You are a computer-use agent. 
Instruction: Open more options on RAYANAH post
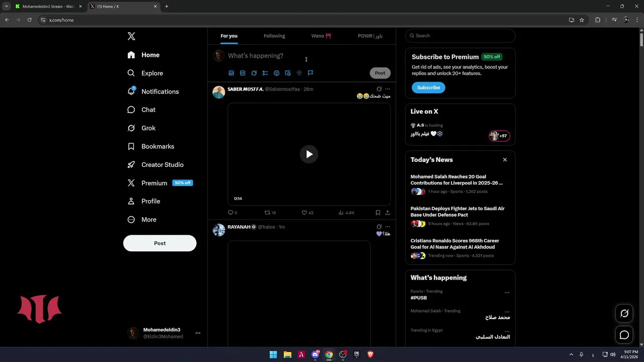click(x=387, y=227)
